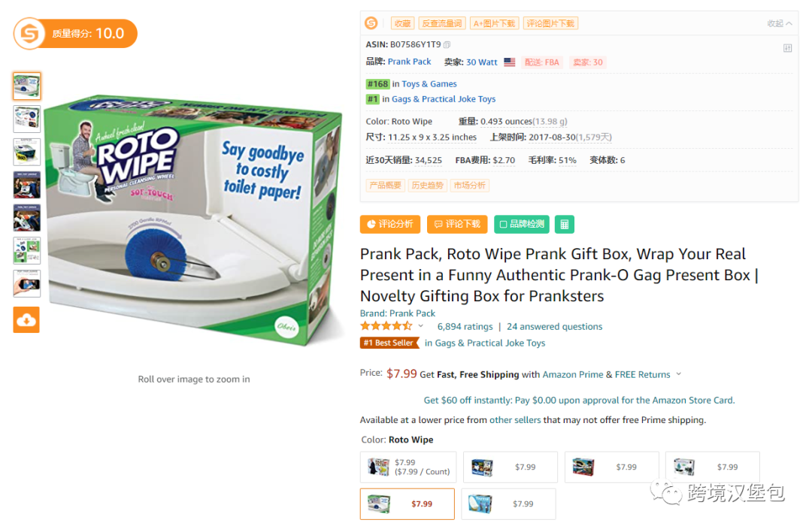Click the green calculator icon button
The width and height of the screenshot is (812, 529).
(x=564, y=224)
